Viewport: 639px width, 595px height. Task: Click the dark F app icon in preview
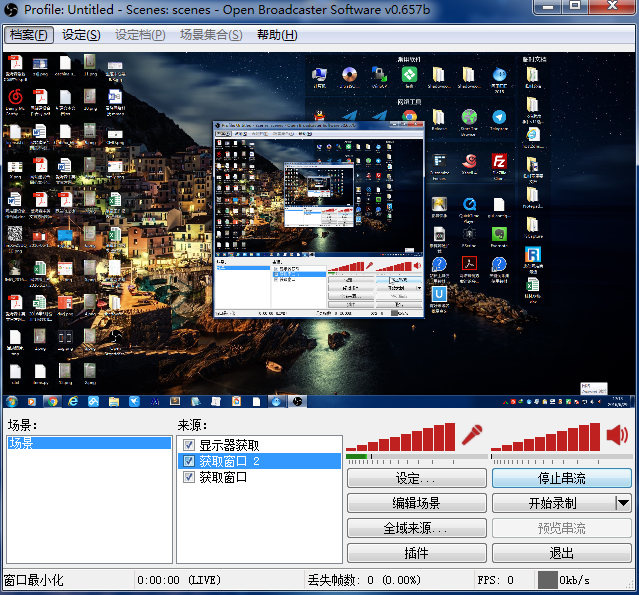(439, 161)
